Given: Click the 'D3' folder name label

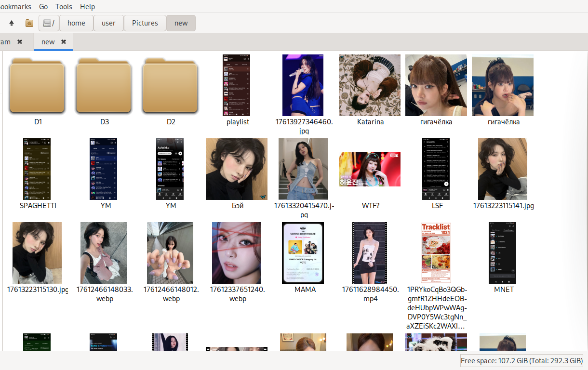Looking at the screenshot, I should tap(105, 122).
